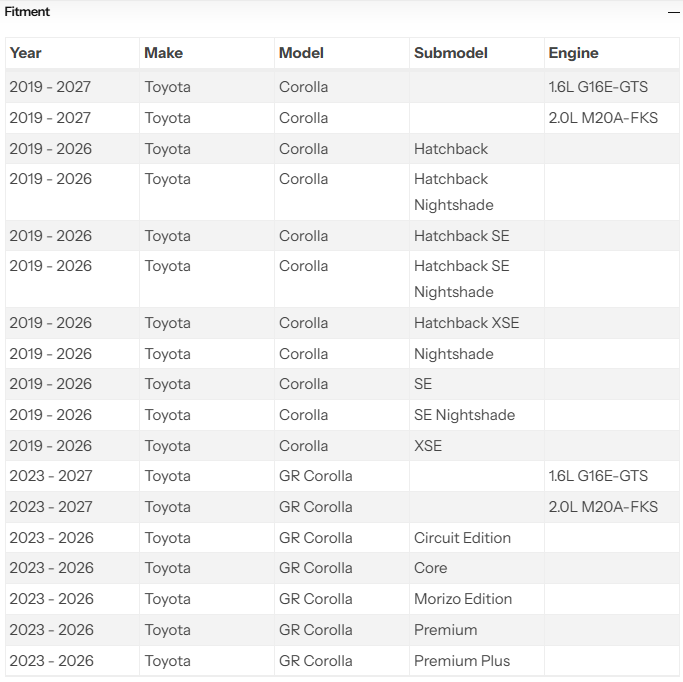Select the Model column header
This screenshot has height=682, width=683.
tap(342, 53)
